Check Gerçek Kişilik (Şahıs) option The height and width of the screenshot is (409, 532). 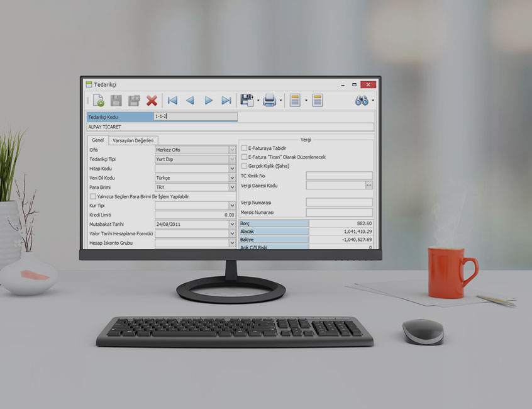click(245, 165)
